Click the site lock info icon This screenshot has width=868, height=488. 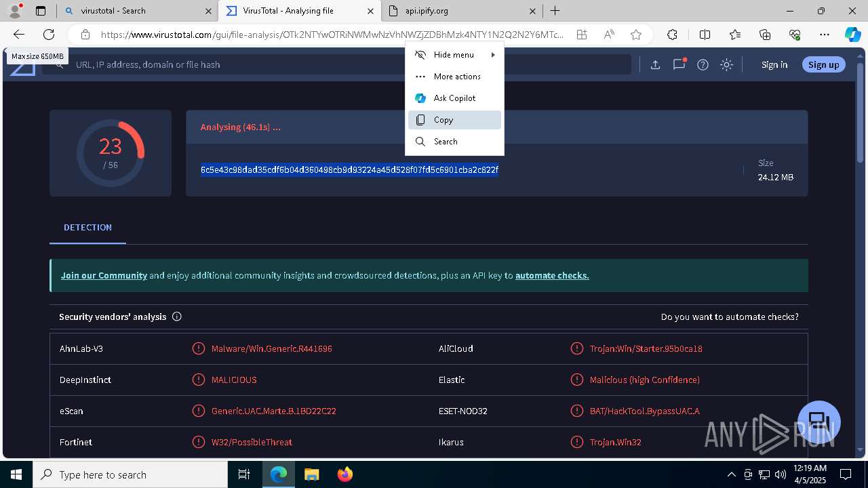point(85,35)
